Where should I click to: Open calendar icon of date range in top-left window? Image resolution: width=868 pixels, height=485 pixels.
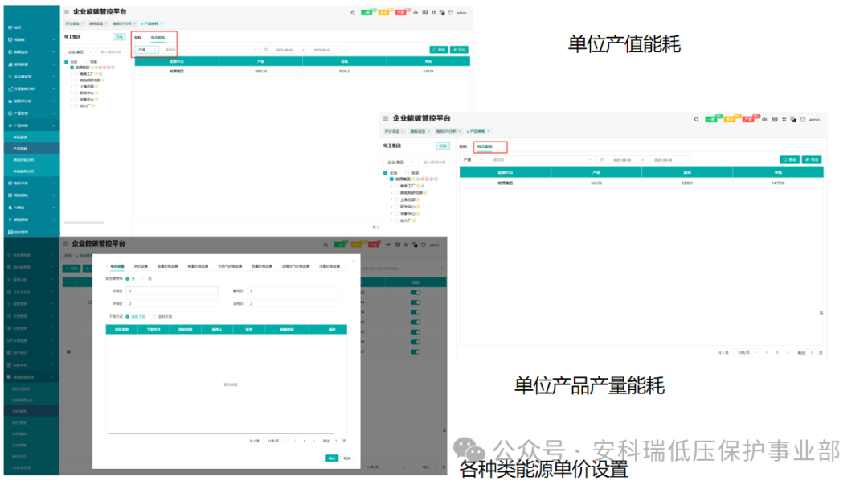pos(266,50)
